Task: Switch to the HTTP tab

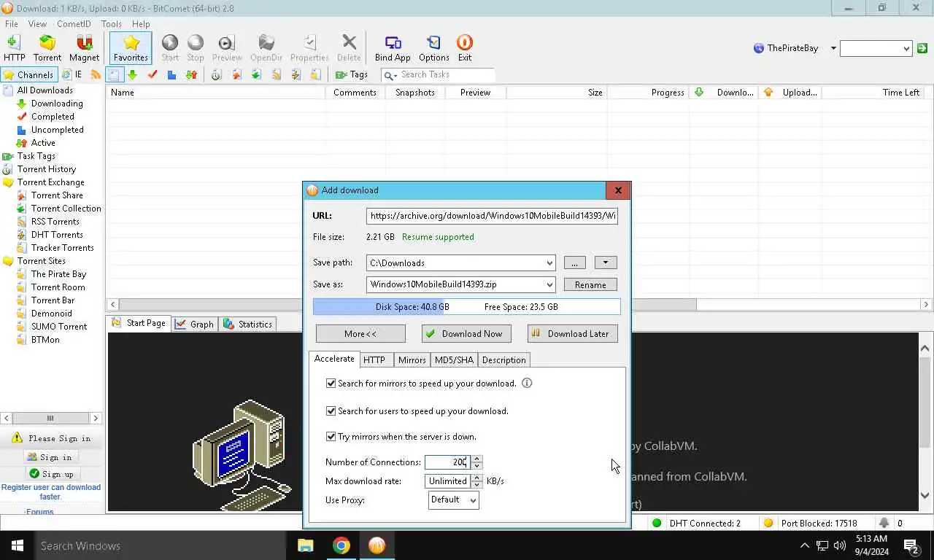Action: [x=374, y=360]
